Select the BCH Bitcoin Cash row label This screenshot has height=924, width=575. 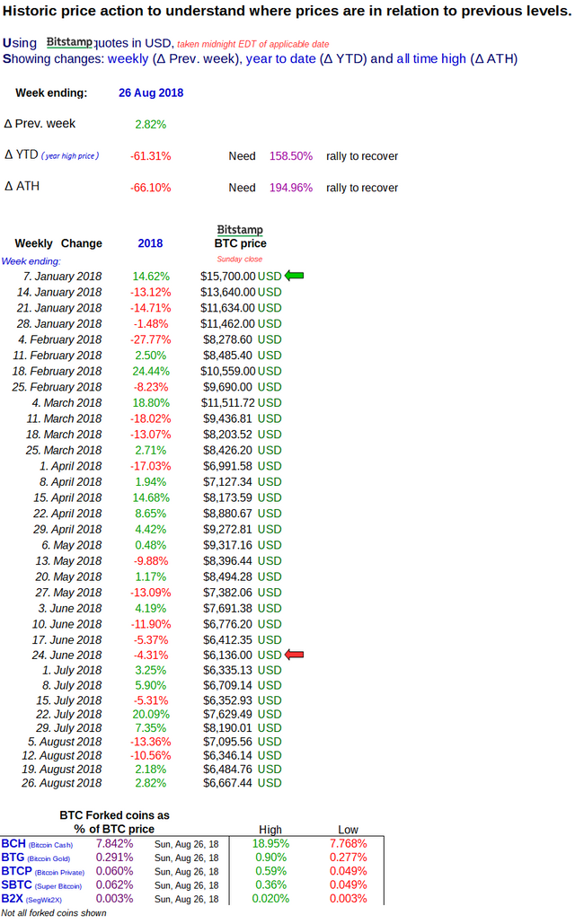[x=37, y=844]
